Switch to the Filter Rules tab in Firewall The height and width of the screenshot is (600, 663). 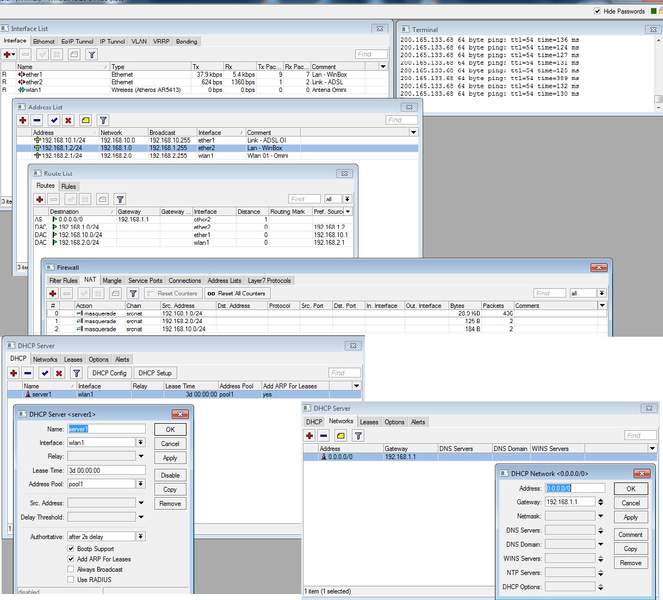(x=63, y=280)
